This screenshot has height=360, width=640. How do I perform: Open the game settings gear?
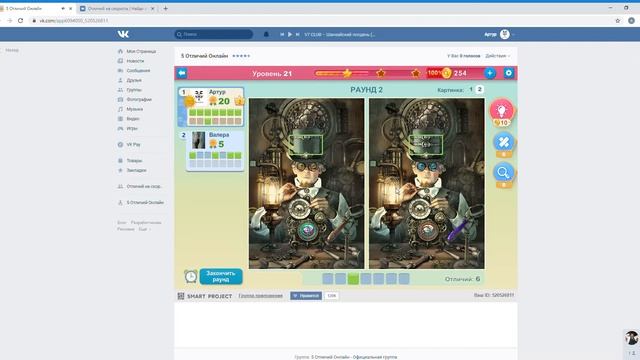coord(509,73)
